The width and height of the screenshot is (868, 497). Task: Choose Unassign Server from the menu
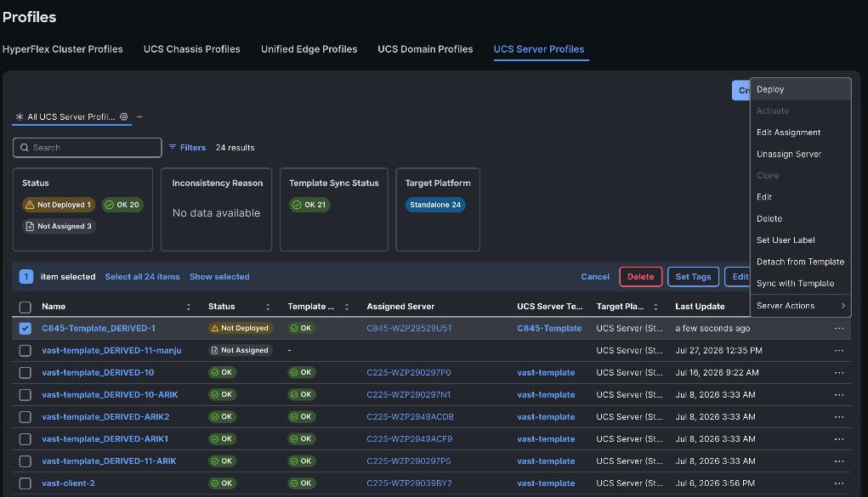pyautogui.click(x=801, y=154)
